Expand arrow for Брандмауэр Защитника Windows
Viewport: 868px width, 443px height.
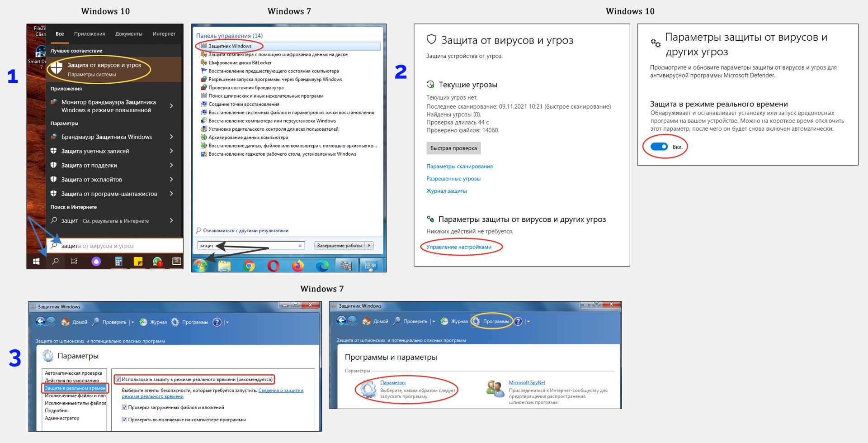pos(171,137)
